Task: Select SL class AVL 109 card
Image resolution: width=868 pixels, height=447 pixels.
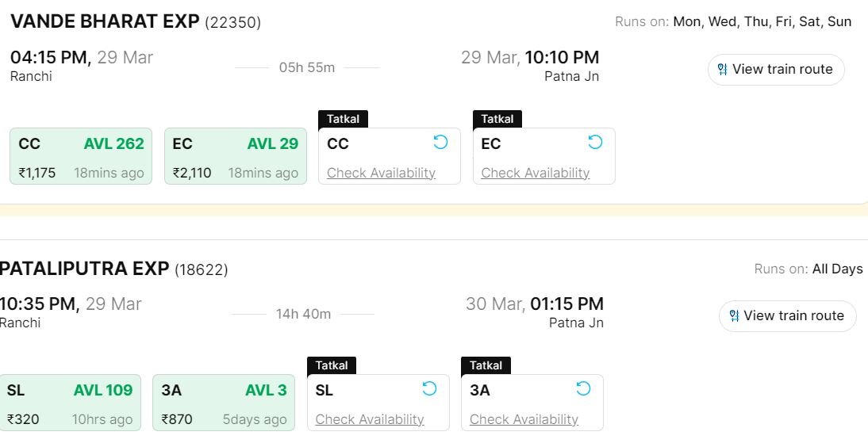Action: (70, 403)
